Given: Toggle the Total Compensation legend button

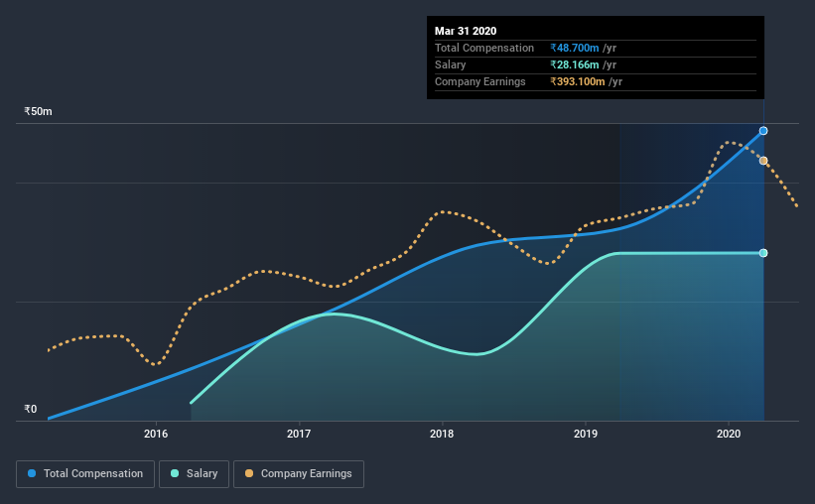Looking at the screenshot, I should tap(85, 474).
